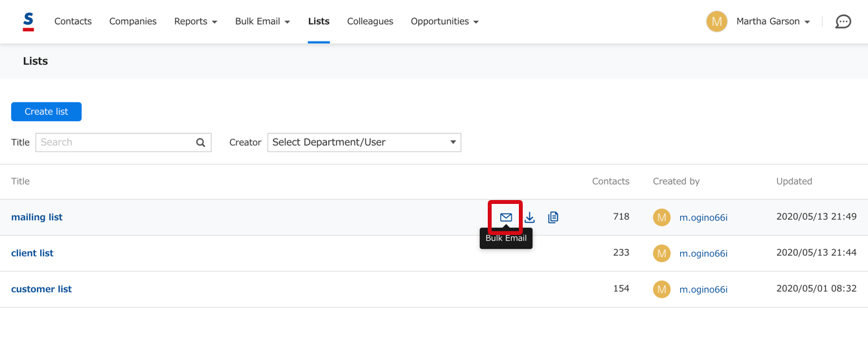The height and width of the screenshot is (347, 868).
Task: Open the Select Department/User creator dropdown
Action: (x=364, y=142)
